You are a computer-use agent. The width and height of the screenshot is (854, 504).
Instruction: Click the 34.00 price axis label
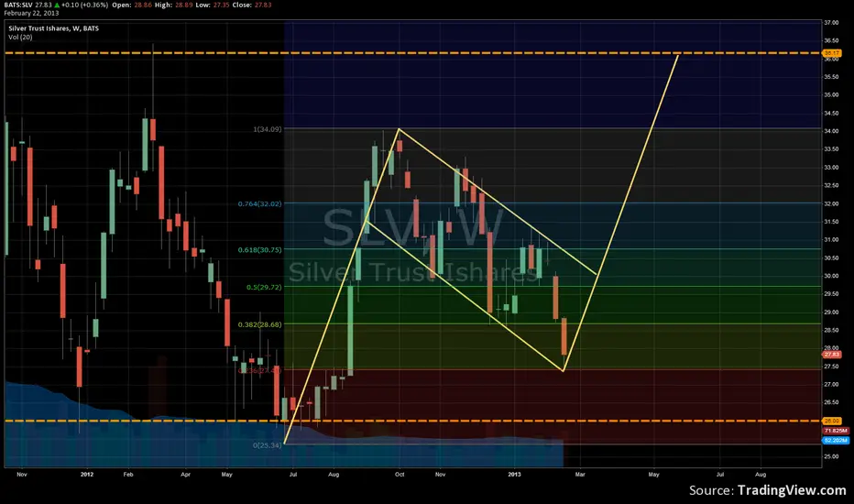coord(831,131)
